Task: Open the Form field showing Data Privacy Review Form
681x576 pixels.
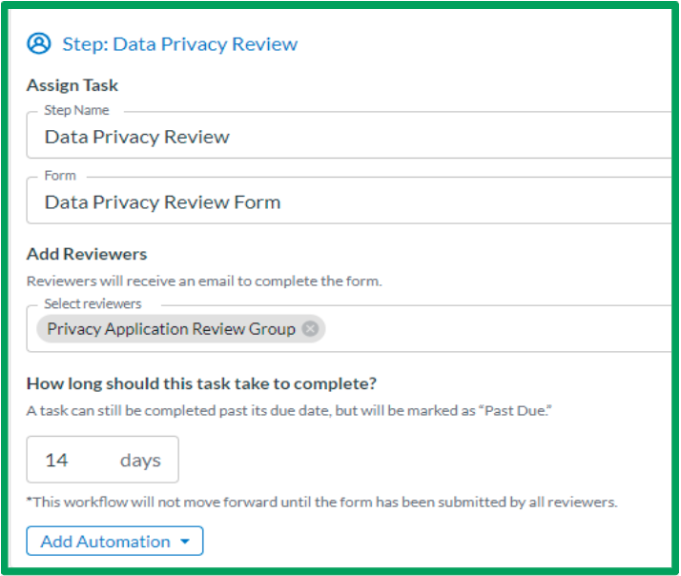Action: (x=350, y=200)
